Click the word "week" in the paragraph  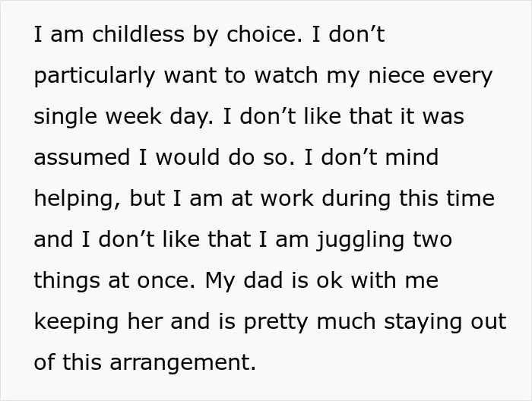133,116
